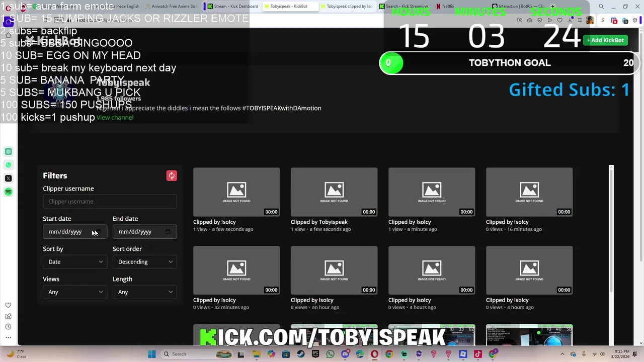Open WhatsApp in the Opera sidebar
Screen dimensions: 644x362
pyautogui.click(x=8, y=165)
